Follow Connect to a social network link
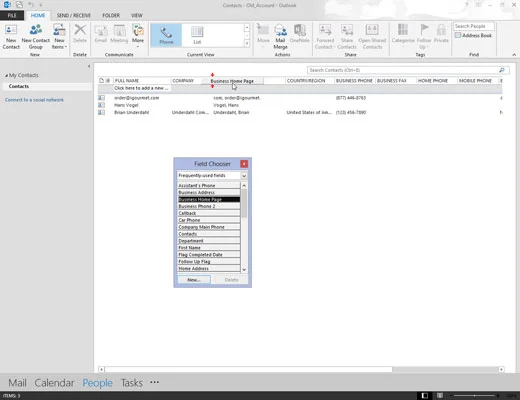Screen dimensions: 520x400 (34, 100)
